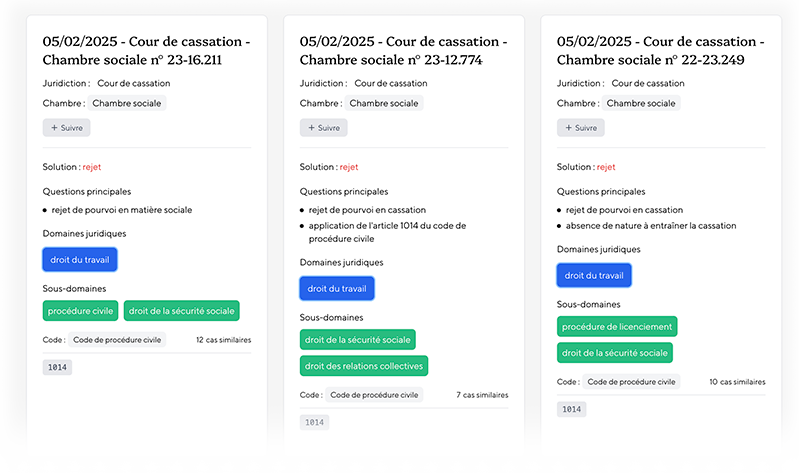Open case title Chambre sociale n° 22-23.249
The image size is (799, 473).
(x=660, y=51)
